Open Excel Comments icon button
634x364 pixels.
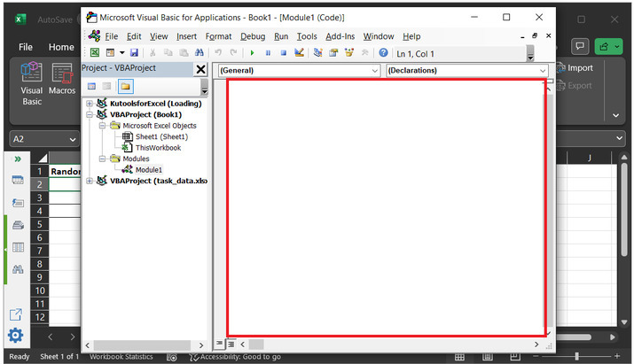click(x=580, y=46)
